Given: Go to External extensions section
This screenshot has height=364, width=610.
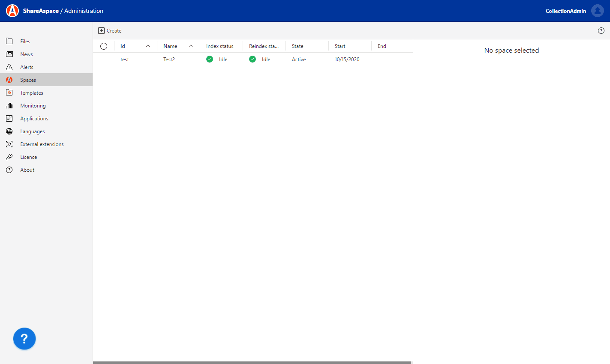Looking at the screenshot, I should (42, 144).
